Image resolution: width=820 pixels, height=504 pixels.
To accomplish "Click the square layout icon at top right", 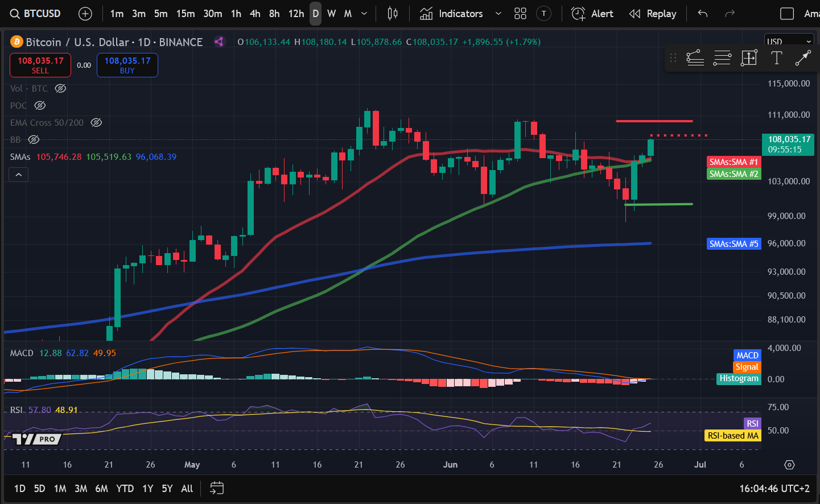I will (787, 14).
